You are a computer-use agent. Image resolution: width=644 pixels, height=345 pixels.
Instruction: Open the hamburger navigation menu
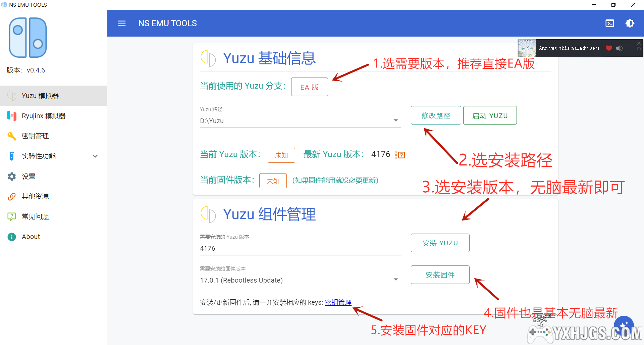122,23
